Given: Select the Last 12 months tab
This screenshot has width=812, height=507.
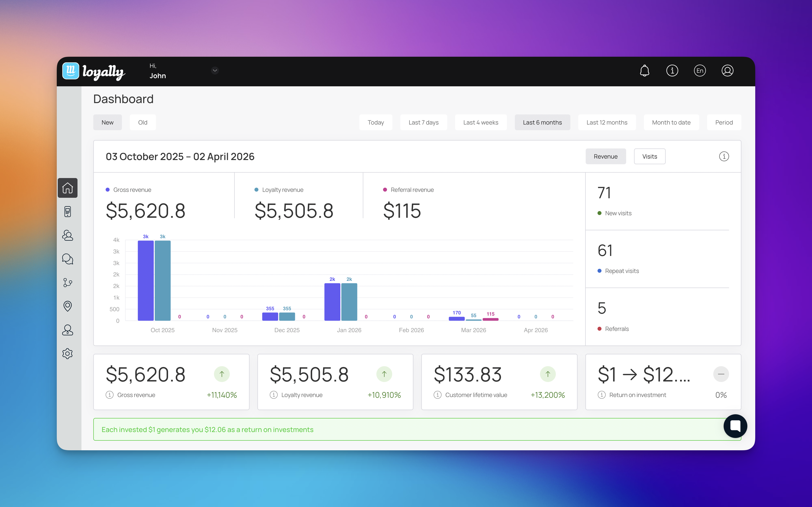Looking at the screenshot, I should (x=607, y=122).
